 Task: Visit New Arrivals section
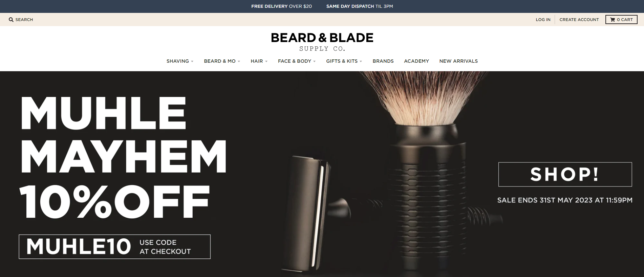pos(458,61)
